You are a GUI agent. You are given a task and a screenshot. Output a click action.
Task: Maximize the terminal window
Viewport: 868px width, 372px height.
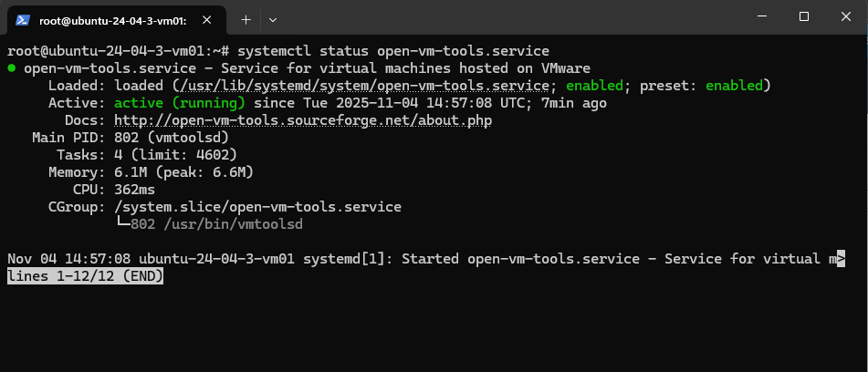803,16
